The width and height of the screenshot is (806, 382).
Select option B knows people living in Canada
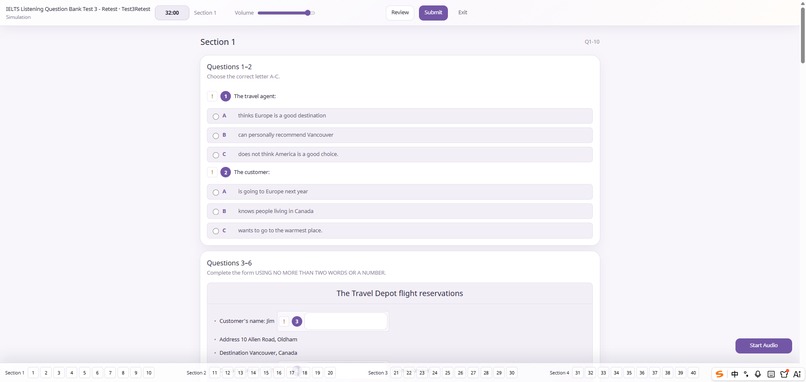[x=399, y=211]
